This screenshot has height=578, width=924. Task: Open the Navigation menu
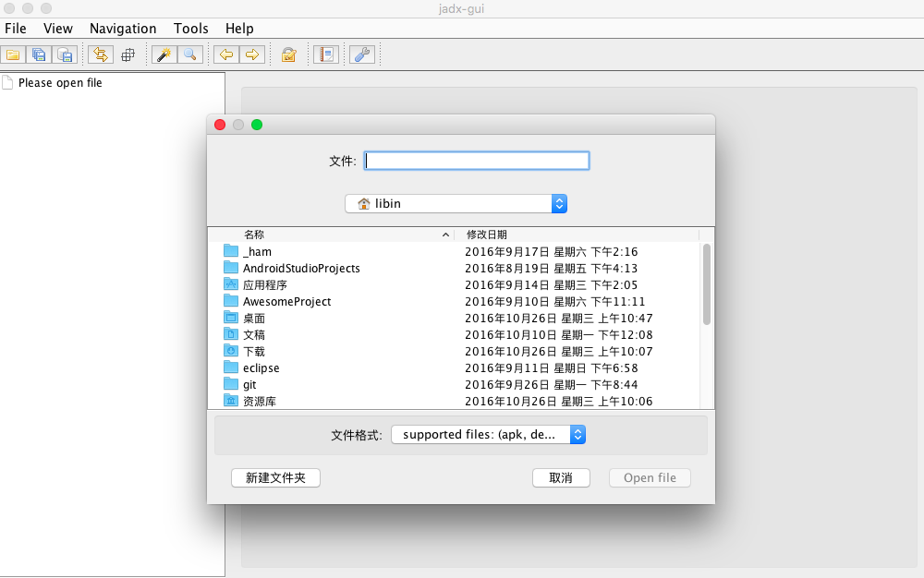pyautogui.click(x=123, y=29)
